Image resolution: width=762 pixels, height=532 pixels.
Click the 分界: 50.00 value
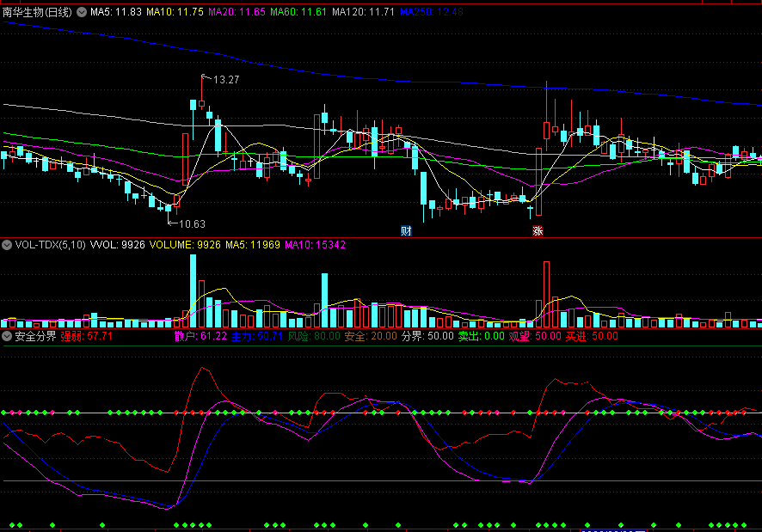(x=427, y=336)
